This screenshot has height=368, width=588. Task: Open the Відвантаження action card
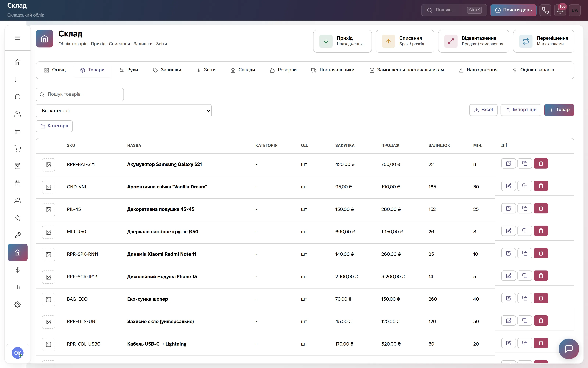(474, 41)
